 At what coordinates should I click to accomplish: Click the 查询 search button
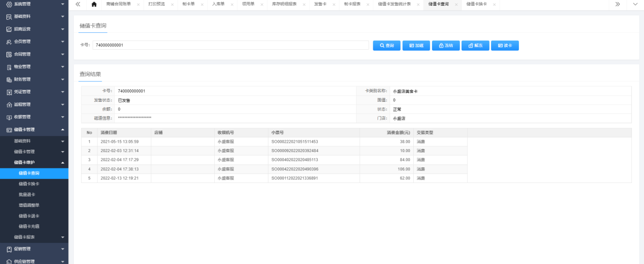tap(387, 45)
